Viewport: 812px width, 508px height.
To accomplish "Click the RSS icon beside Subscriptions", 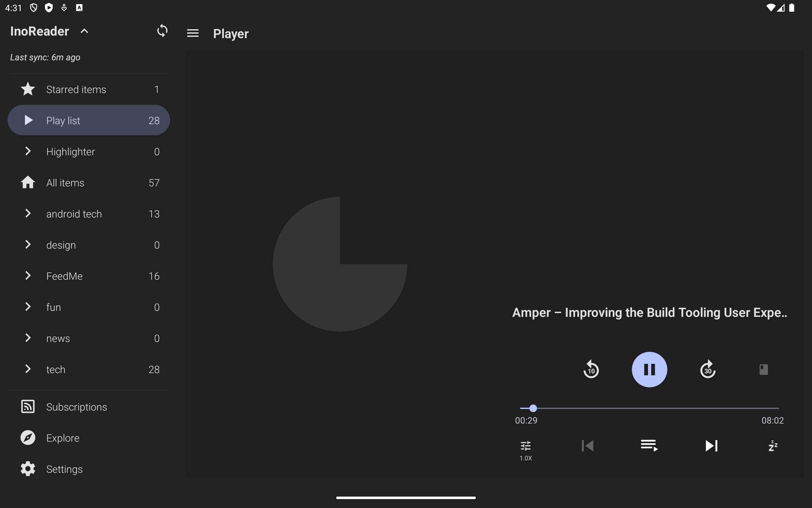I will (28, 406).
